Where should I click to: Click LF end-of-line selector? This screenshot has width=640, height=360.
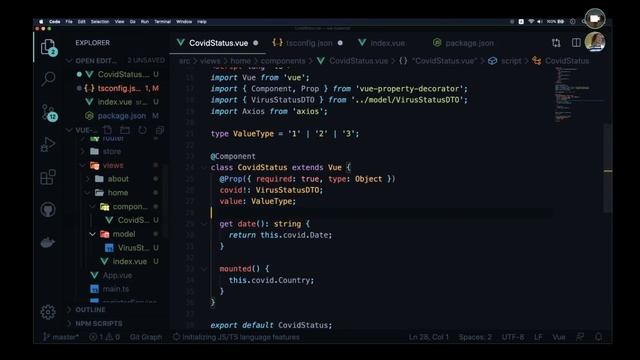click(538, 337)
